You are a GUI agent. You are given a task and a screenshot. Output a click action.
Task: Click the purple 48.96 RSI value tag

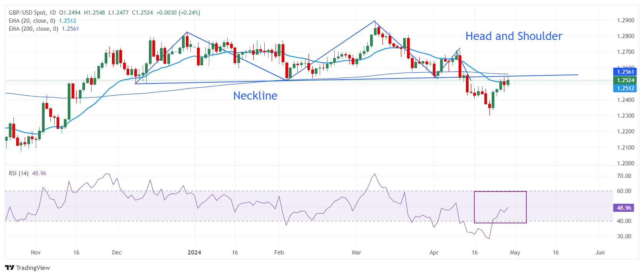pyautogui.click(x=624, y=208)
